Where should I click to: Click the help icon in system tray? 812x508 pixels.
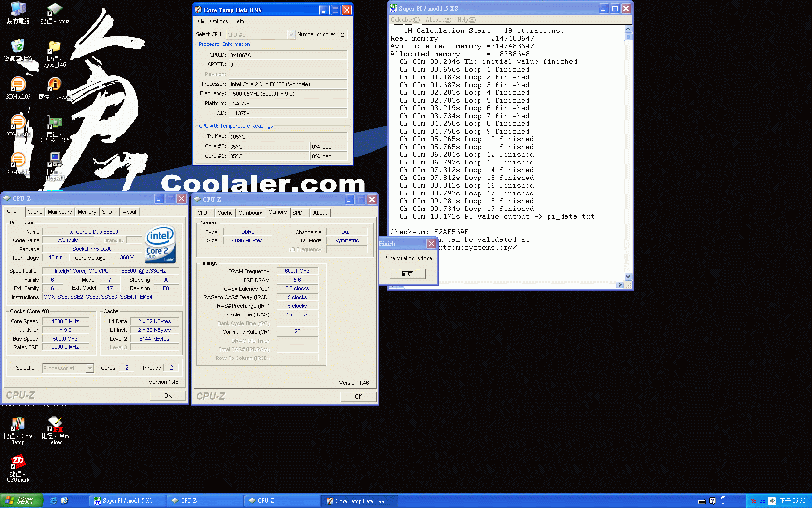712,501
